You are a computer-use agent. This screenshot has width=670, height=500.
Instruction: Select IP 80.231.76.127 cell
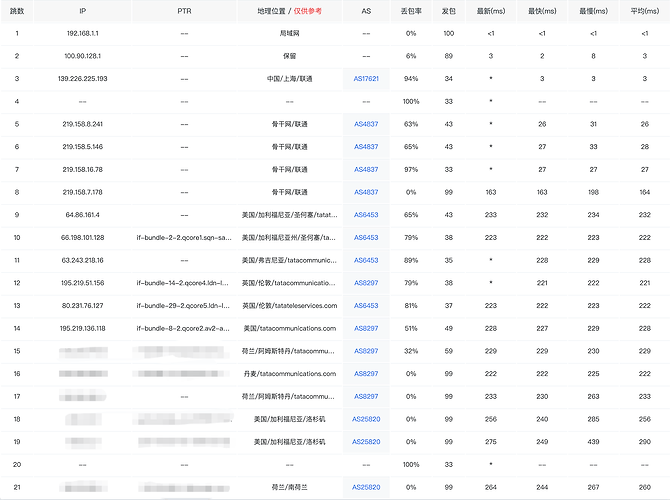click(82, 305)
